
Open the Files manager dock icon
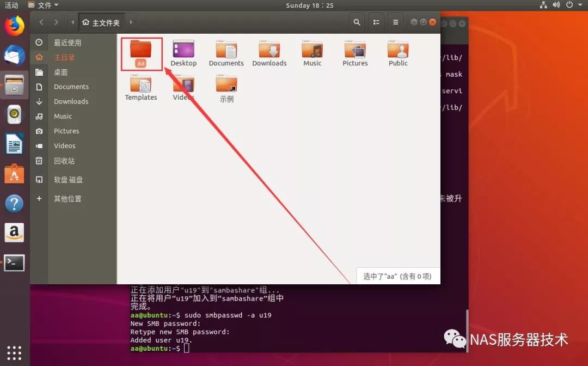[14, 85]
